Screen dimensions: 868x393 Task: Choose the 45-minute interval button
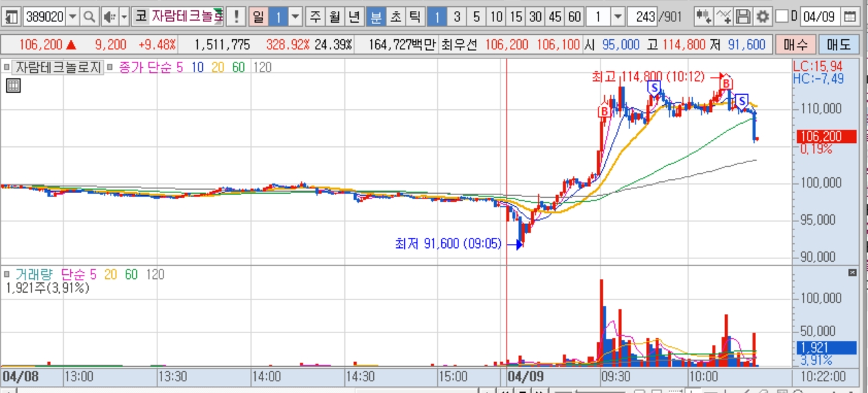(x=555, y=16)
